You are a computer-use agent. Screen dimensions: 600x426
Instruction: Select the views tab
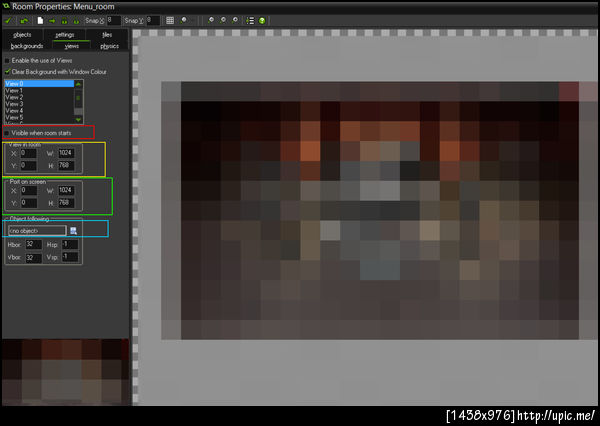[x=72, y=46]
